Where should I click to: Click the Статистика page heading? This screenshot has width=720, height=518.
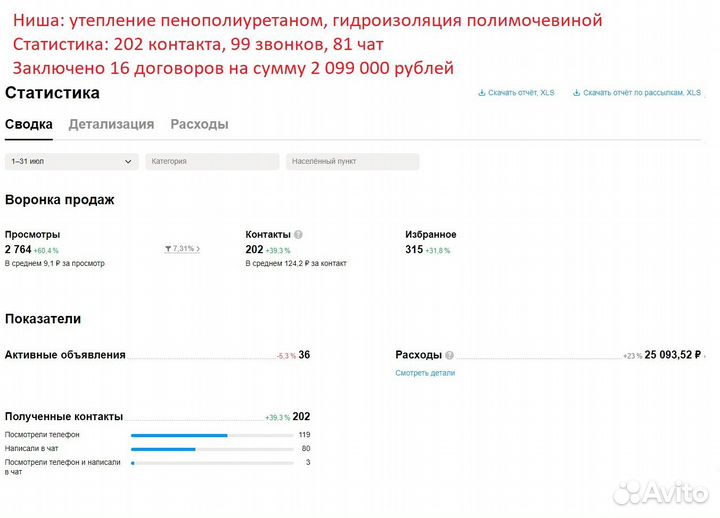coord(52,93)
